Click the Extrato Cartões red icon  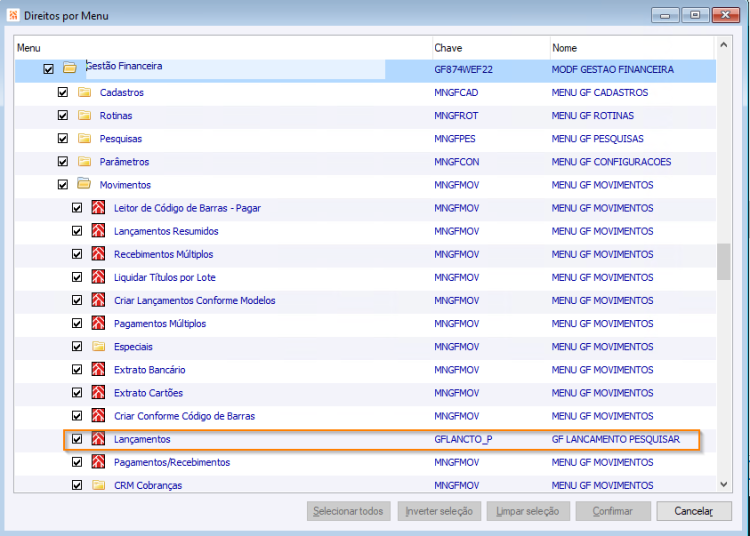pyautogui.click(x=98, y=393)
